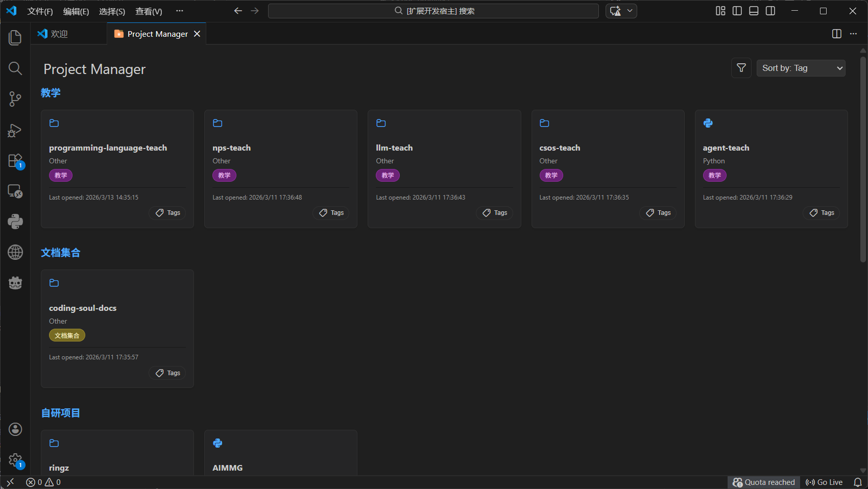Toggle the secondary side bar
This screenshot has height=489, width=868.
(770, 11)
